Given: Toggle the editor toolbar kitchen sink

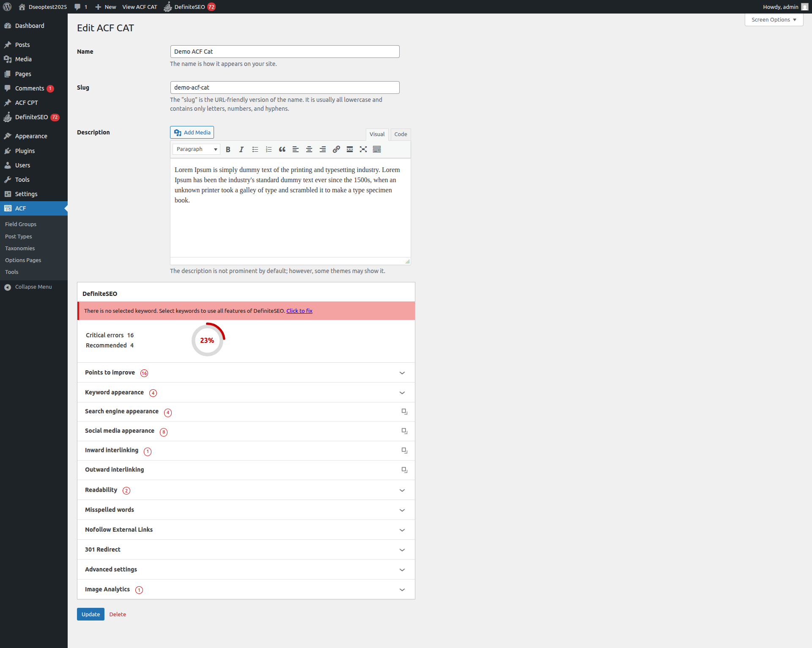Looking at the screenshot, I should pyautogui.click(x=377, y=149).
